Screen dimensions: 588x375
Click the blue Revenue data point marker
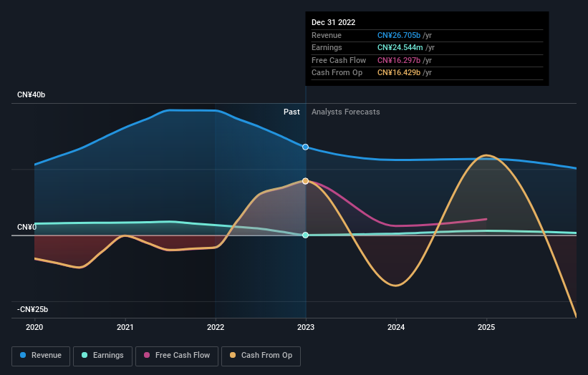306,147
